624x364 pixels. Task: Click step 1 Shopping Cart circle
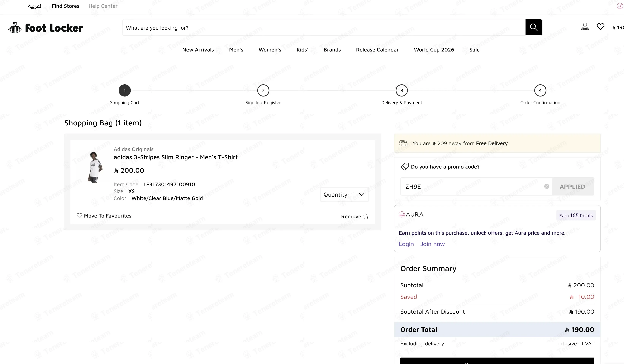(125, 91)
